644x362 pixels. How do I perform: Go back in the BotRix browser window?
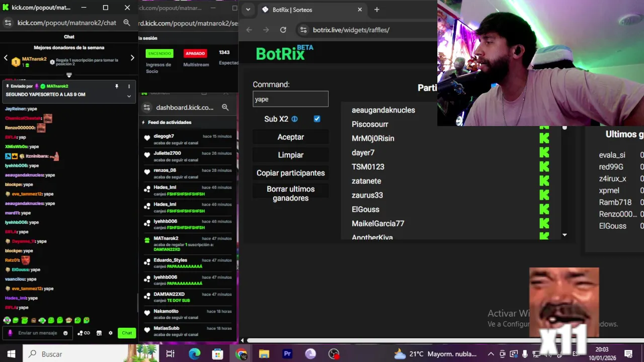tap(249, 30)
